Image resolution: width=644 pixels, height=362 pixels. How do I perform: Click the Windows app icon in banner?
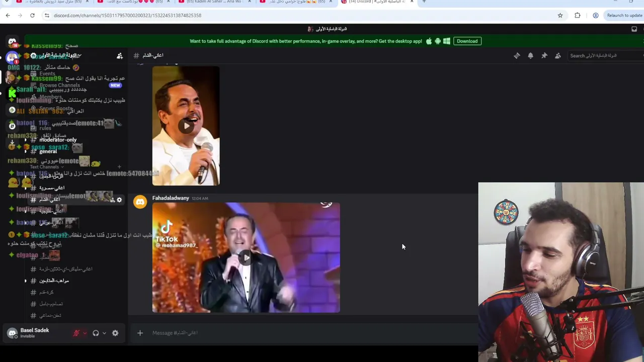[x=447, y=41]
